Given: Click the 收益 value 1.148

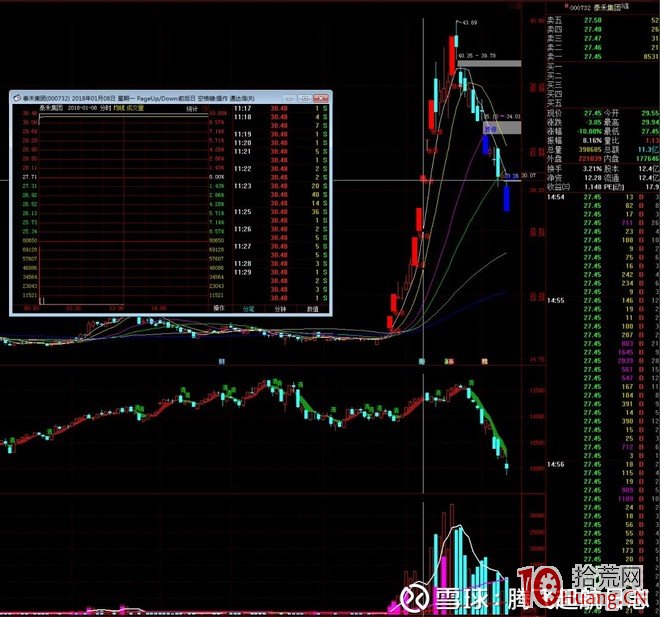Looking at the screenshot, I should (x=593, y=187).
